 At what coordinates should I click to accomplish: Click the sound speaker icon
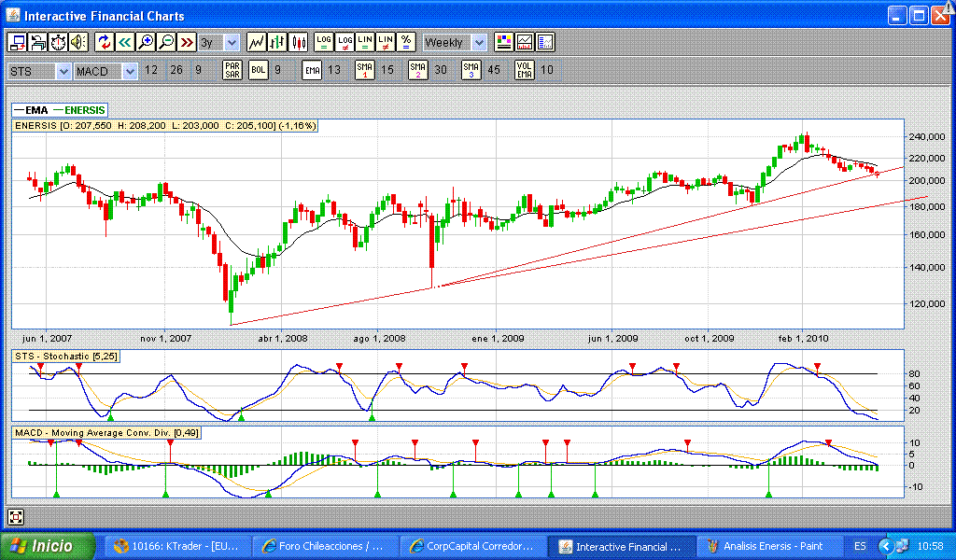click(x=78, y=42)
